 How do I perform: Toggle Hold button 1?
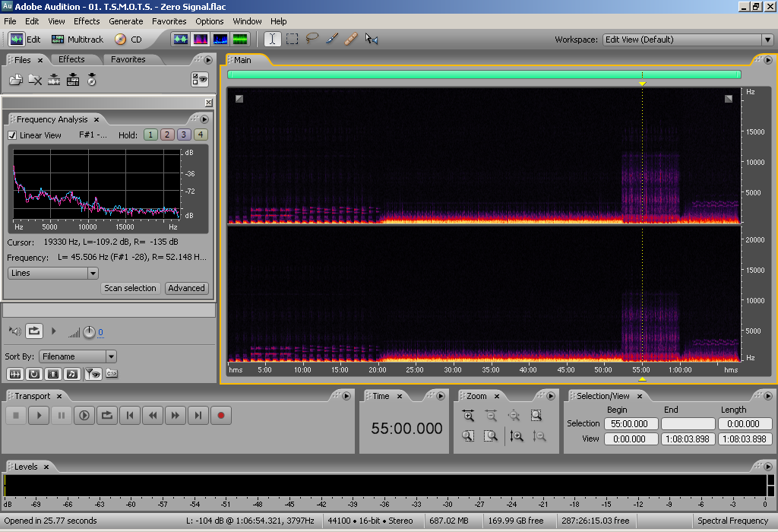pyautogui.click(x=151, y=135)
